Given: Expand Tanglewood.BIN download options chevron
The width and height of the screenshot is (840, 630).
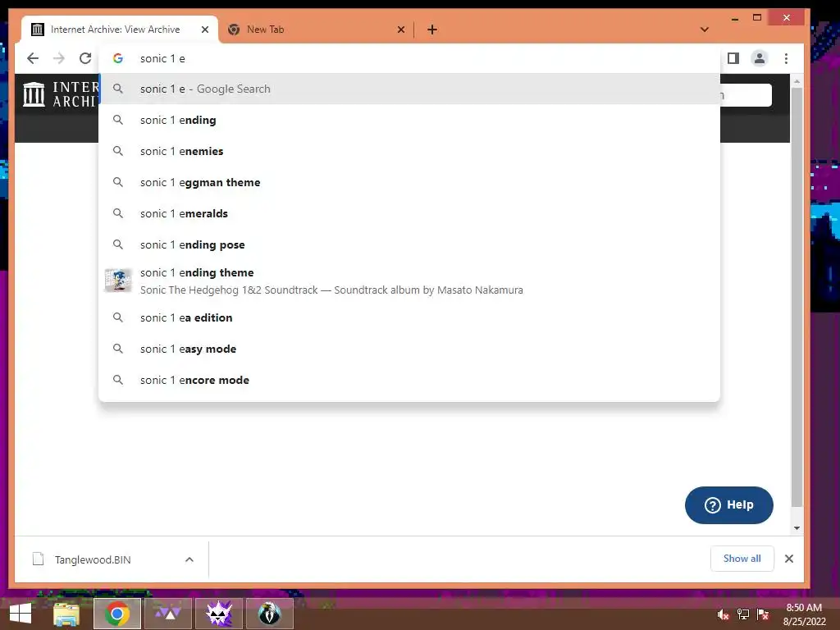Looking at the screenshot, I should click(x=189, y=559).
